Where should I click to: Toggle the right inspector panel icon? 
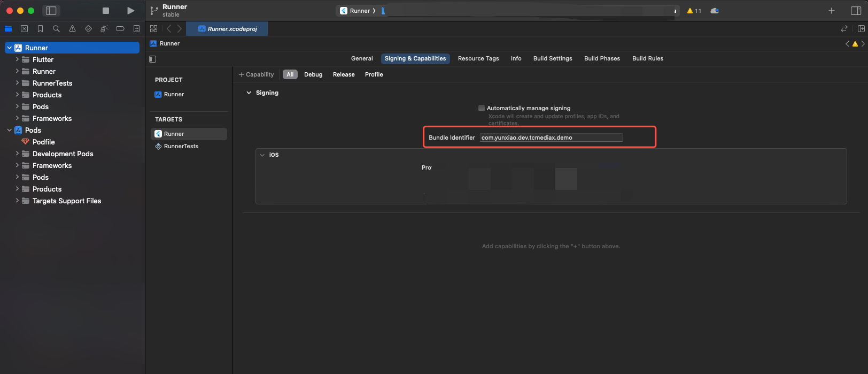tap(856, 11)
